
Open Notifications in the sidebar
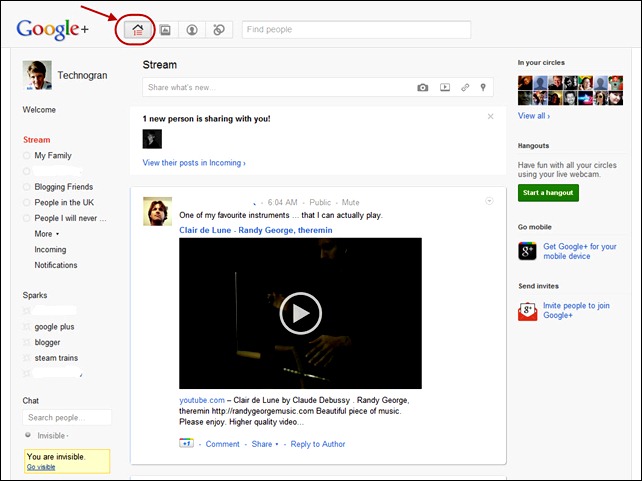pyautogui.click(x=56, y=265)
